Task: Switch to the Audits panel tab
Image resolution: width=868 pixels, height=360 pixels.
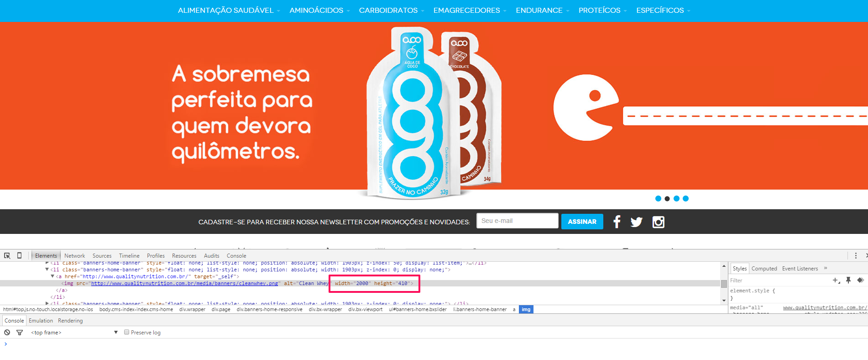Action: tap(211, 255)
